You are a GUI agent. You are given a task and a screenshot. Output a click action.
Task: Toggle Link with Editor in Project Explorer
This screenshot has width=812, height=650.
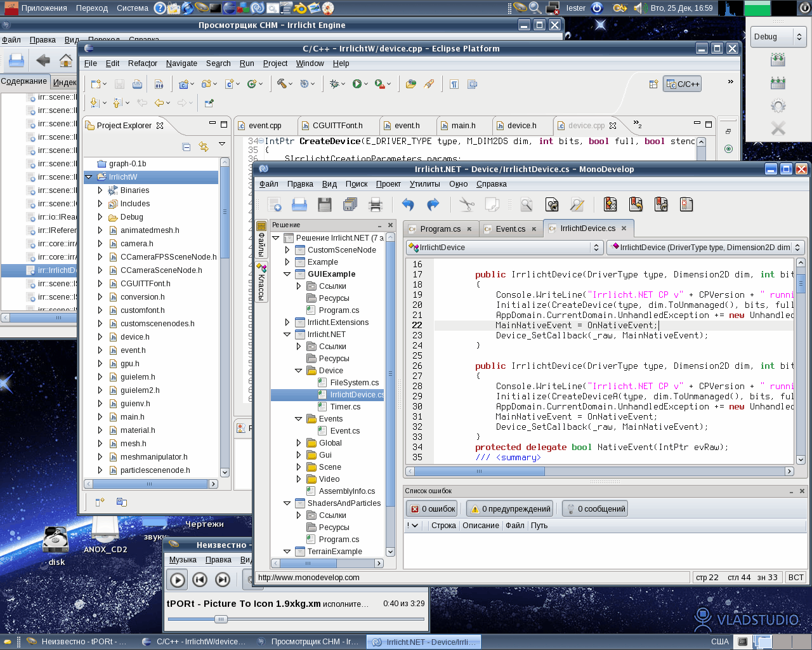204,147
